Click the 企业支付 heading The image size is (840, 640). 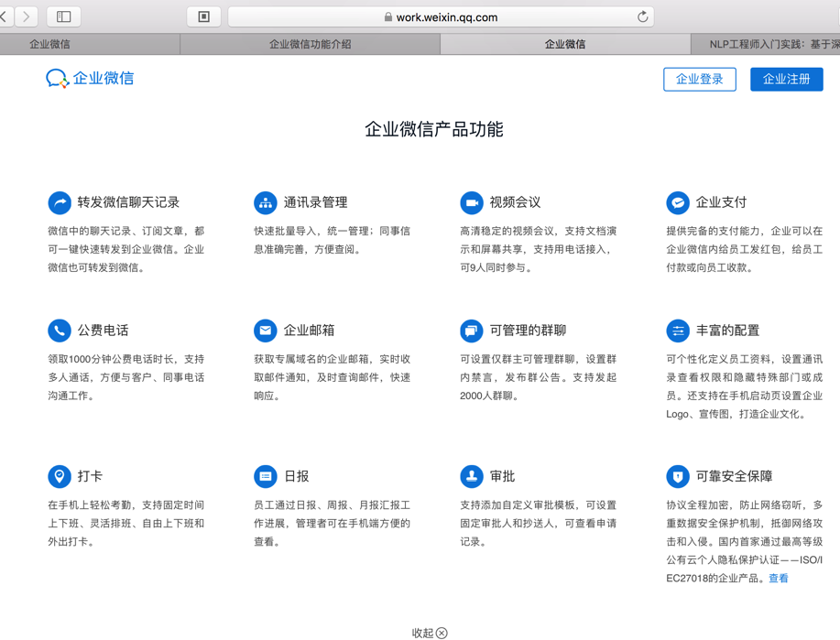(x=721, y=202)
